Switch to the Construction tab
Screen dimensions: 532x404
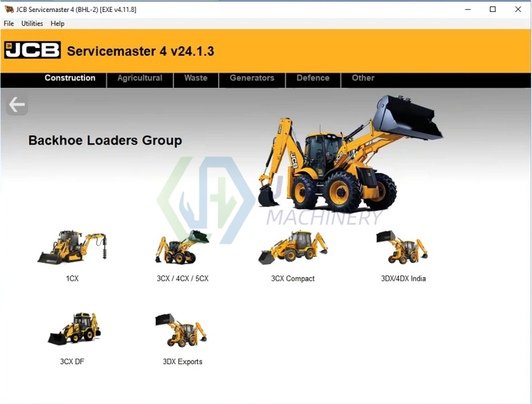point(70,78)
